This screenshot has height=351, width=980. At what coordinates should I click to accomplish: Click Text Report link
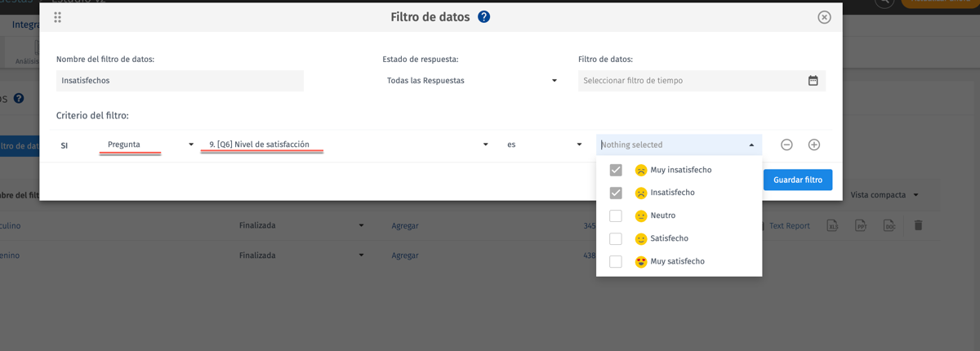click(x=789, y=226)
